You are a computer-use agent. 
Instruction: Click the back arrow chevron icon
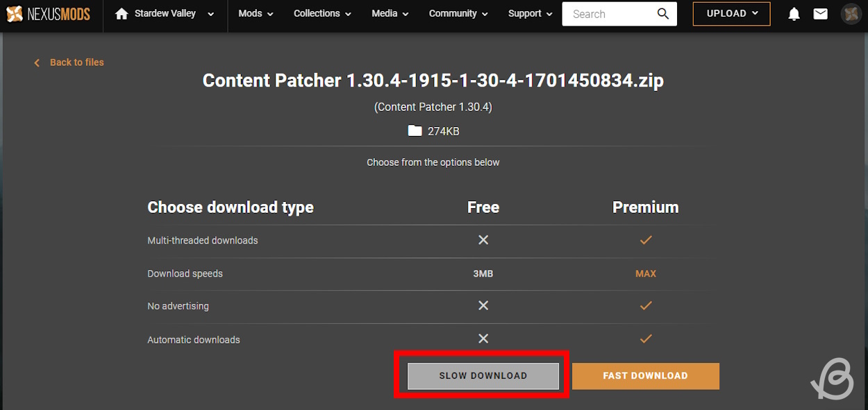(x=37, y=63)
